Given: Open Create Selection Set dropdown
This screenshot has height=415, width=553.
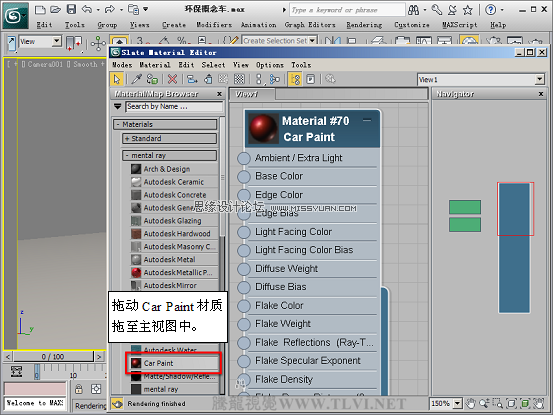Looking at the screenshot, I should click(x=312, y=41).
